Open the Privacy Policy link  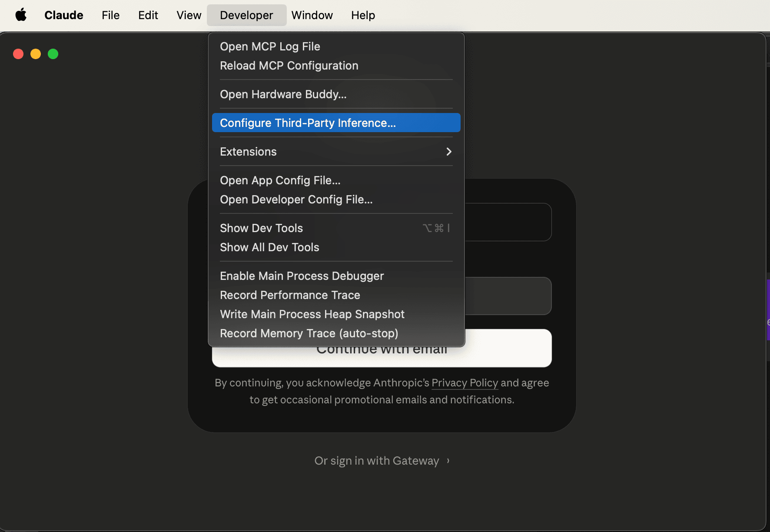pyautogui.click(x=465, y=383)
